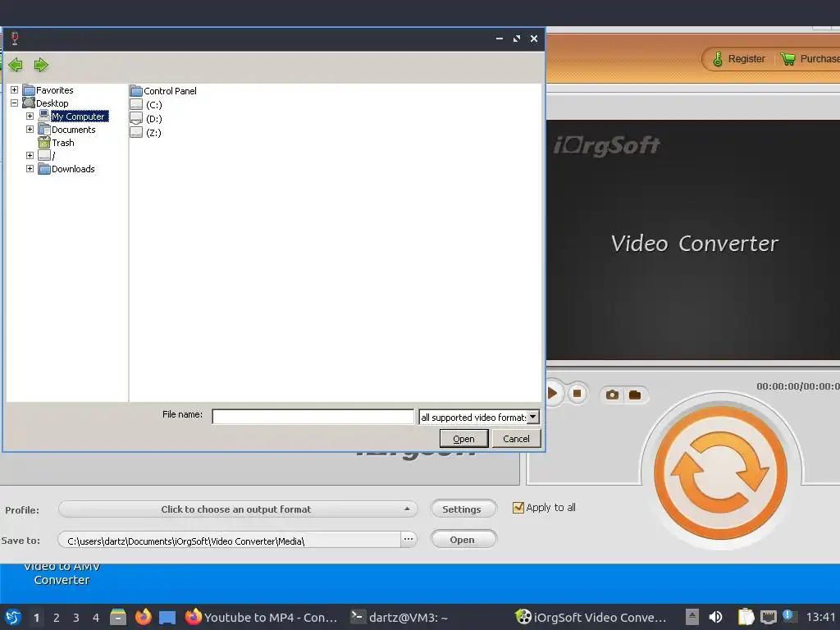
Task: Select Favorites in the folder tree
Action: pyautogui.click(x=55, y=90)
